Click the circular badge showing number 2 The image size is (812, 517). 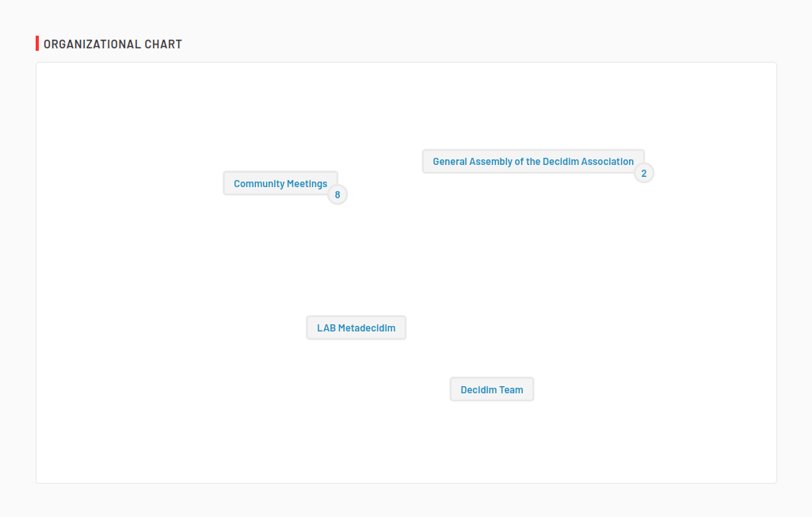pos(644,173)
